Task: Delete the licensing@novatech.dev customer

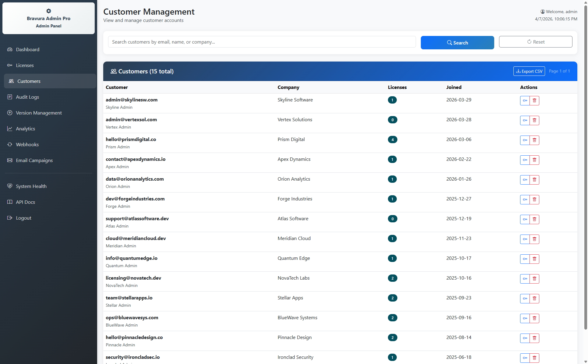Action: [534, 279]
